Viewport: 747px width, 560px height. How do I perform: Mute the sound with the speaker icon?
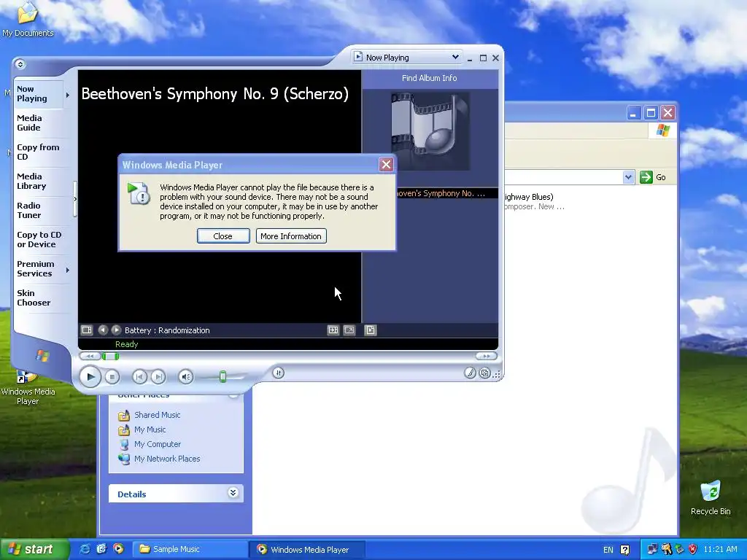186,377
